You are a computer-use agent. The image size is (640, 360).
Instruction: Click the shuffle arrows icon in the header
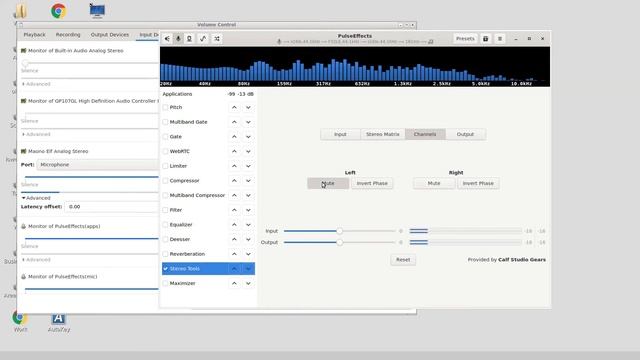click(217, 39)
